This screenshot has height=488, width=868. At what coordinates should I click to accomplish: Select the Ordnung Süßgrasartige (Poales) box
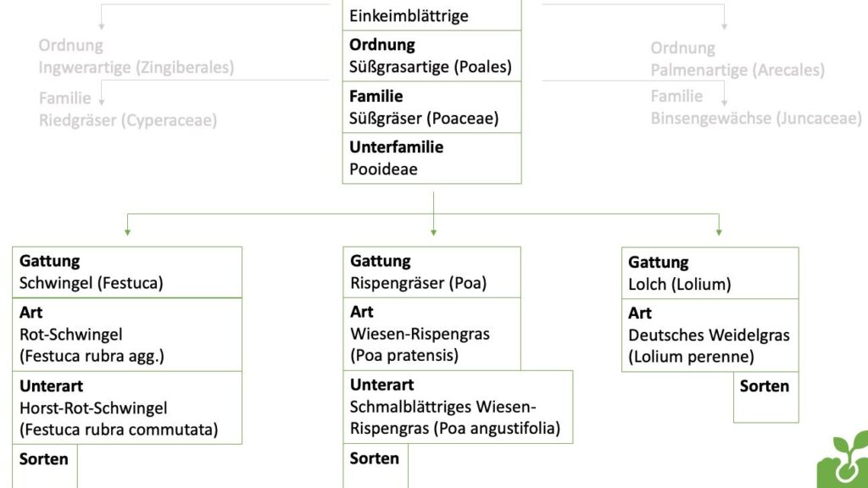[432, 56]
